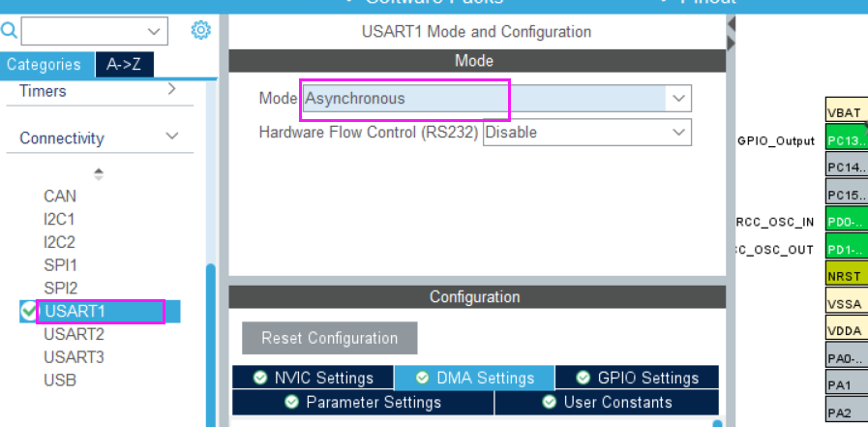Screen dimensions: 868x427
Task: Select I2C1 peripheral
Action: [x=59, y=220]
